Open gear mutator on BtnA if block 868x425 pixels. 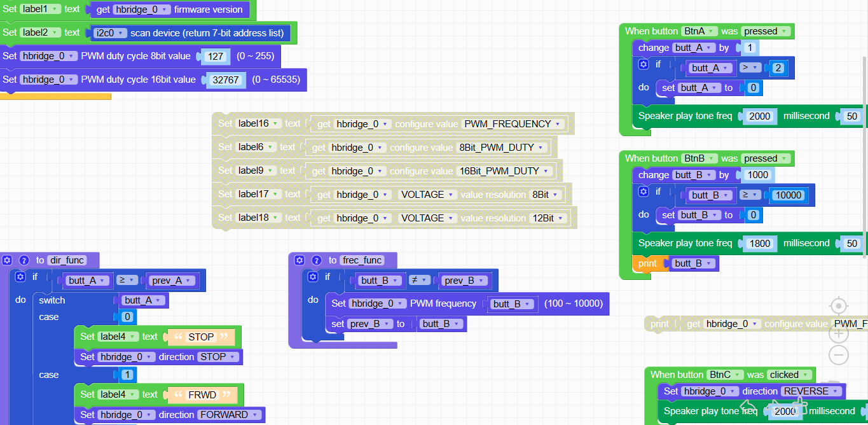click(643, 65)
